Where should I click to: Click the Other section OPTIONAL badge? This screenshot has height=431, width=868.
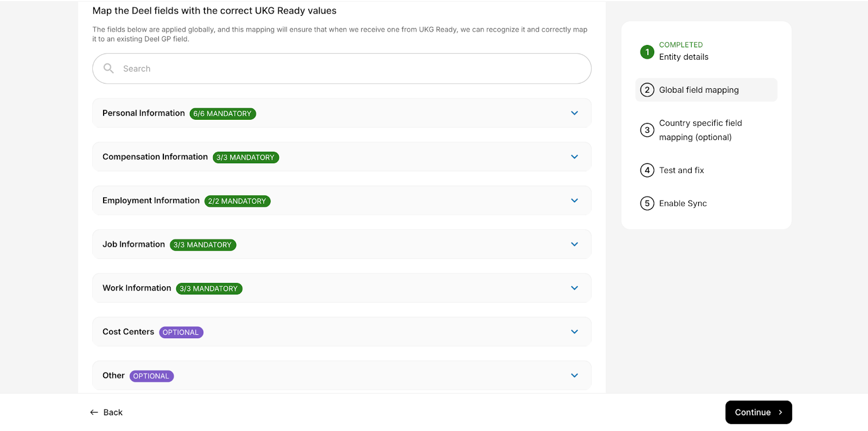tap(151, 376)
